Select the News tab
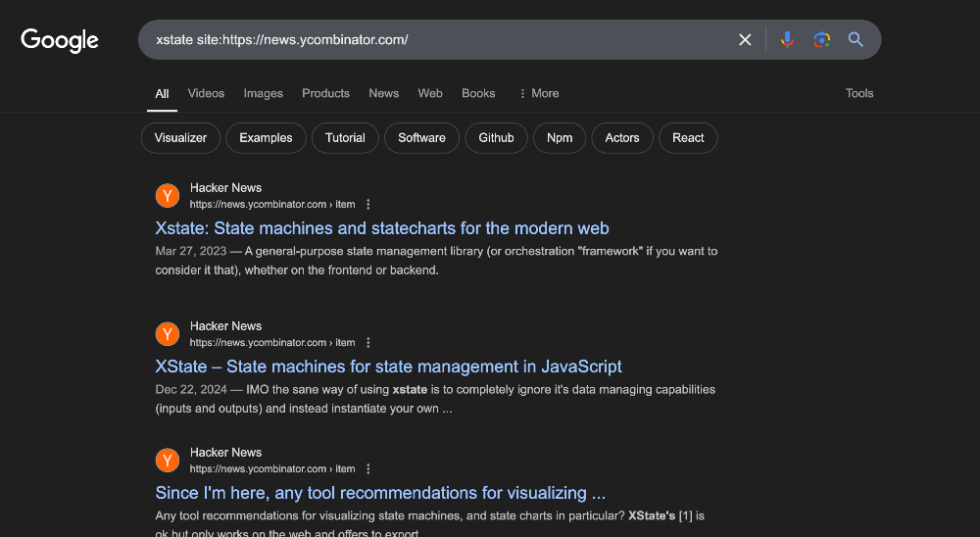980x537 pixels. coord(383,93)
